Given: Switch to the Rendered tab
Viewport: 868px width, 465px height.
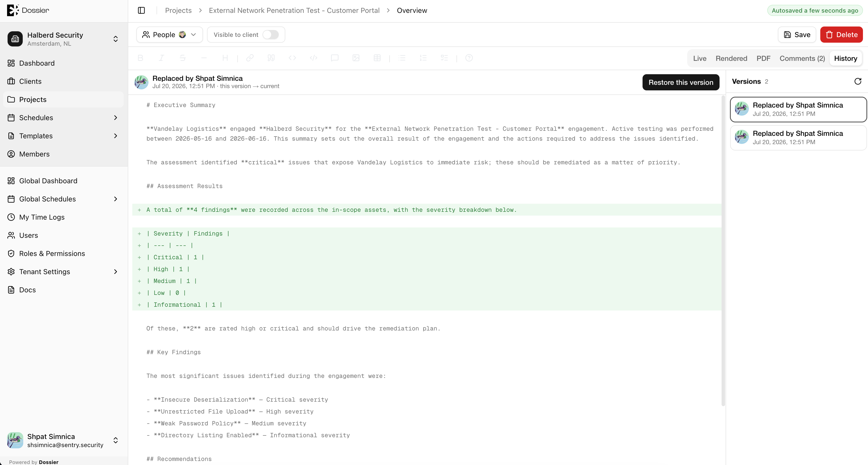Looking at the screenshot, I should (x=731, y=58).
